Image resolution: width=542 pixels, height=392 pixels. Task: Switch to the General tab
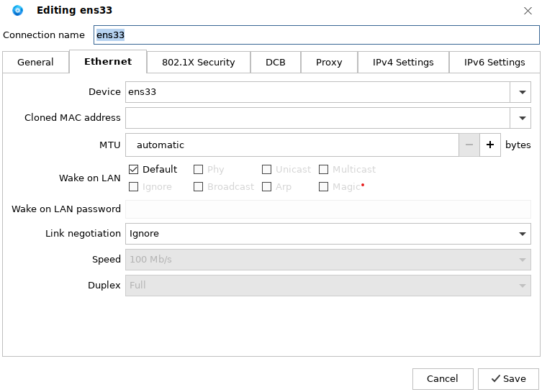click(35, 63)
